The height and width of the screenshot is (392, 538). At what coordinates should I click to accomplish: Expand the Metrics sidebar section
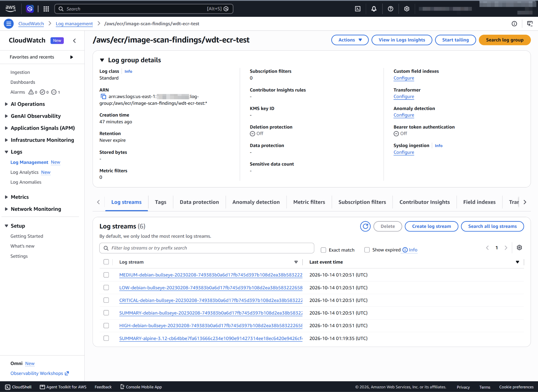pyautogui.click(x=6, y=197)
